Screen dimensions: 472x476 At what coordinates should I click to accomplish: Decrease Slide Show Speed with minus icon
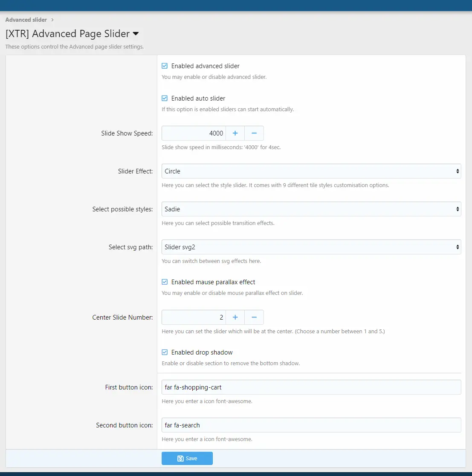point(254,133)
